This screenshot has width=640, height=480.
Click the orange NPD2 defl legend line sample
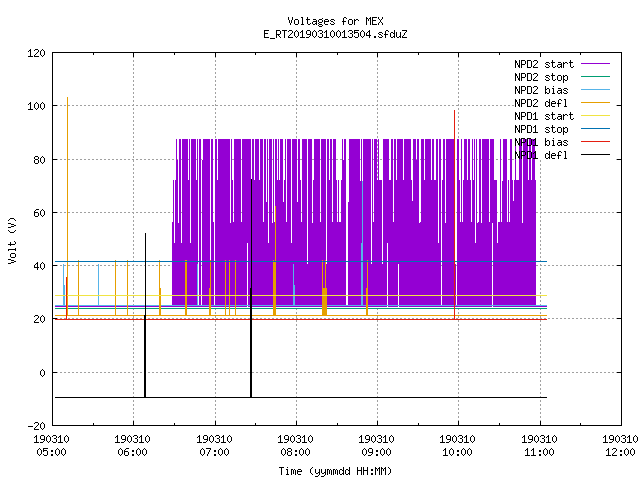[596, 102]
